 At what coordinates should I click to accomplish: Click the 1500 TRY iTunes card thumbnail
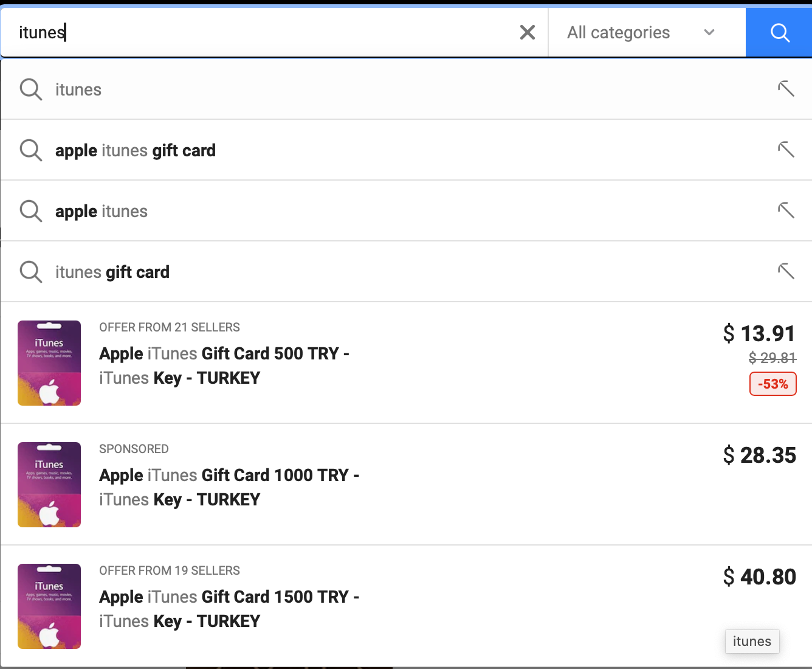click(49, 606)
